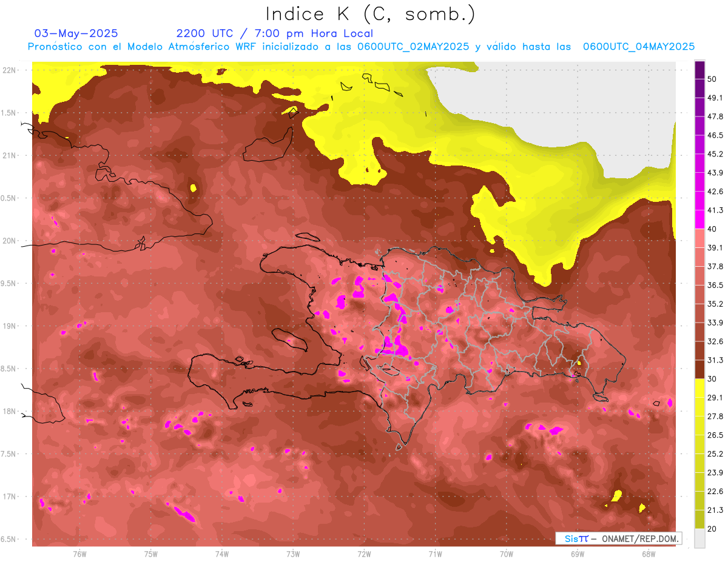The image size is (728, 562).
Task: Click legend value '37.8'
Action: pos(715,266)
